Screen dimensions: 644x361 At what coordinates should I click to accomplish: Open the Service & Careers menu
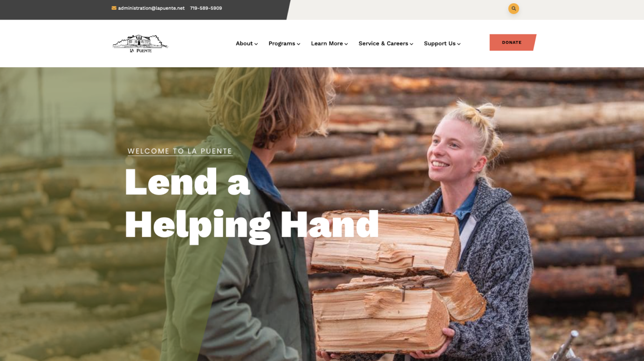[384, 43]
